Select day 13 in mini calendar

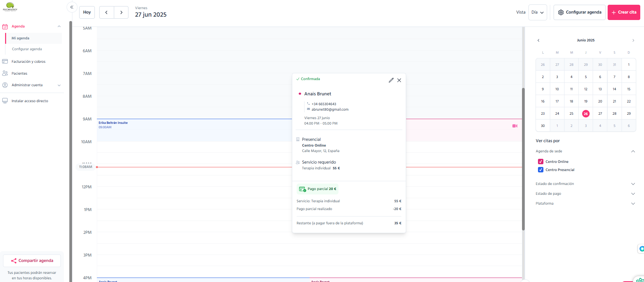600,89
